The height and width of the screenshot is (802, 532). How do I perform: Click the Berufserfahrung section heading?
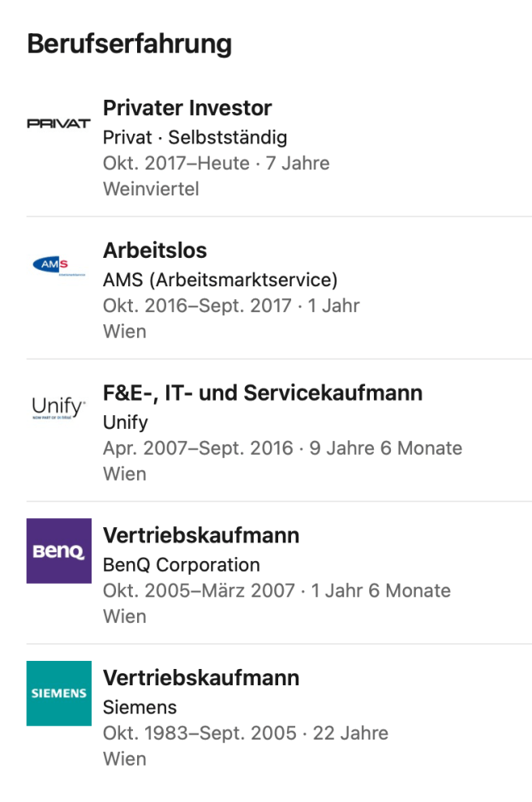pyautogui.click(x=130, y=44)
